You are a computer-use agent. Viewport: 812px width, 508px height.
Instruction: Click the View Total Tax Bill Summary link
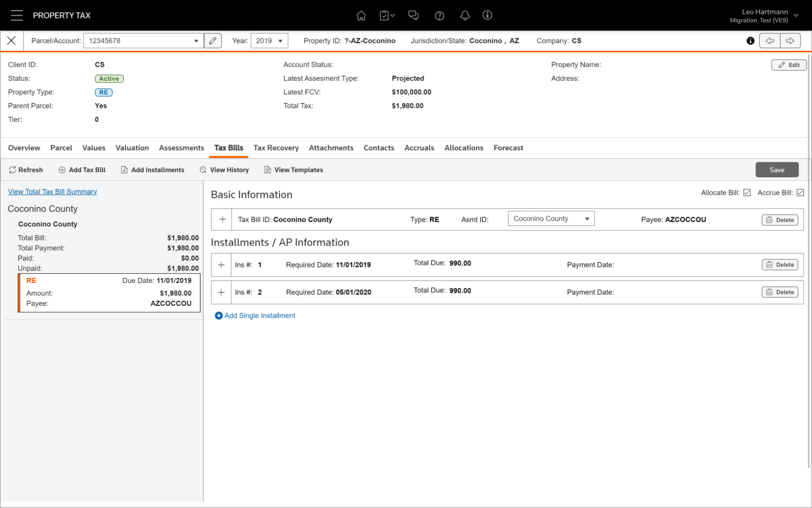[52, 192]
